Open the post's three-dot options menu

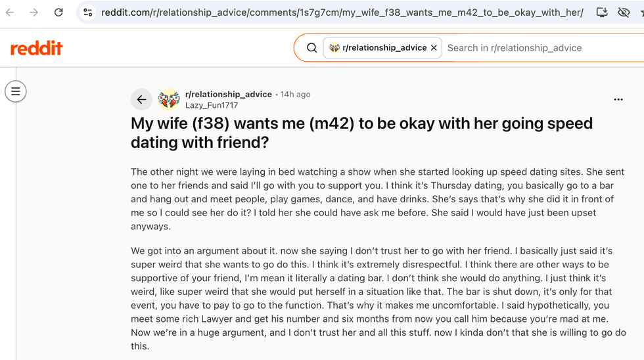618,99
